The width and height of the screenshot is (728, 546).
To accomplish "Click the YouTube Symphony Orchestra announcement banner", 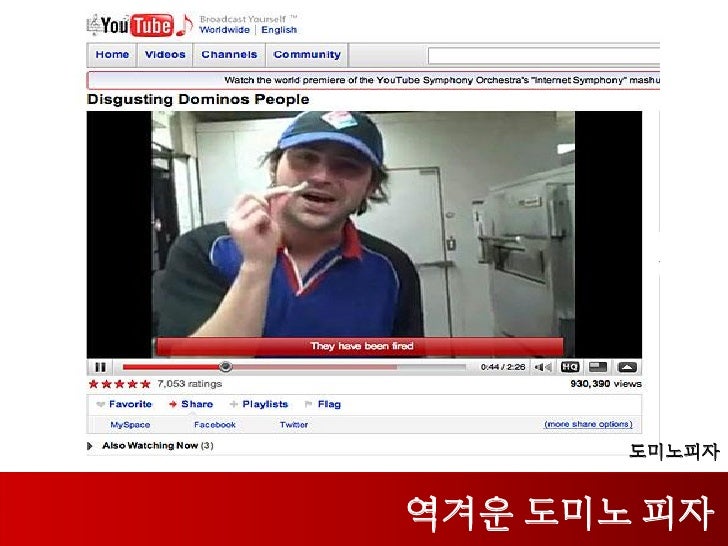I will [374, 80].
